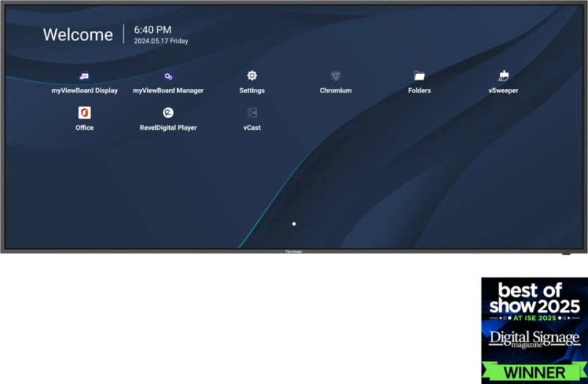Click the 2024.05.17 Friday date text

coord(161,42)
